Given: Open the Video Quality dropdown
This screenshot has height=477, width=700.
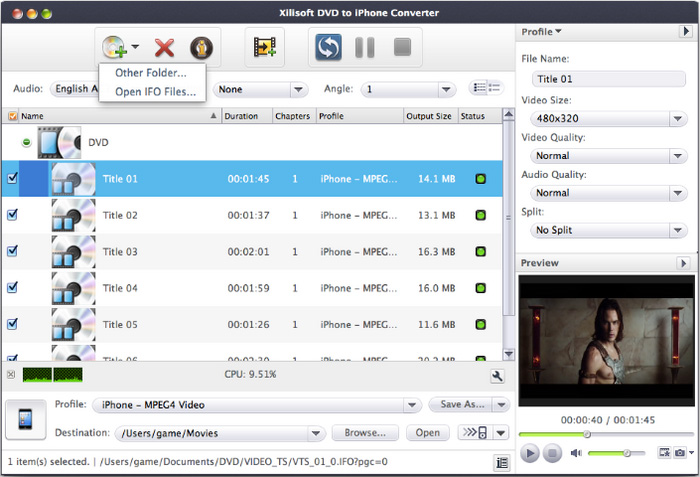Looking at the screenshot, I should pos(608,156).
